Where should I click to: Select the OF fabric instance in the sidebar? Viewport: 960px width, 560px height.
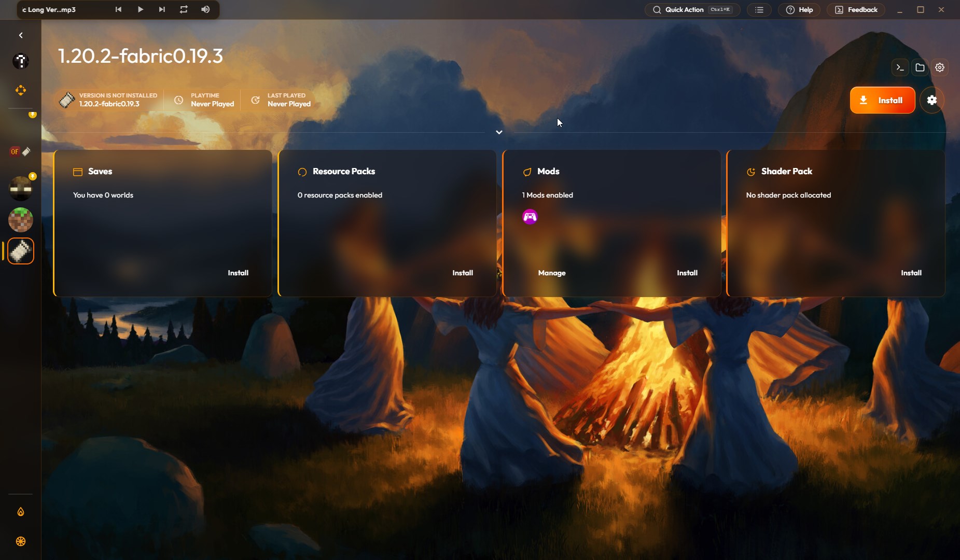21,151
